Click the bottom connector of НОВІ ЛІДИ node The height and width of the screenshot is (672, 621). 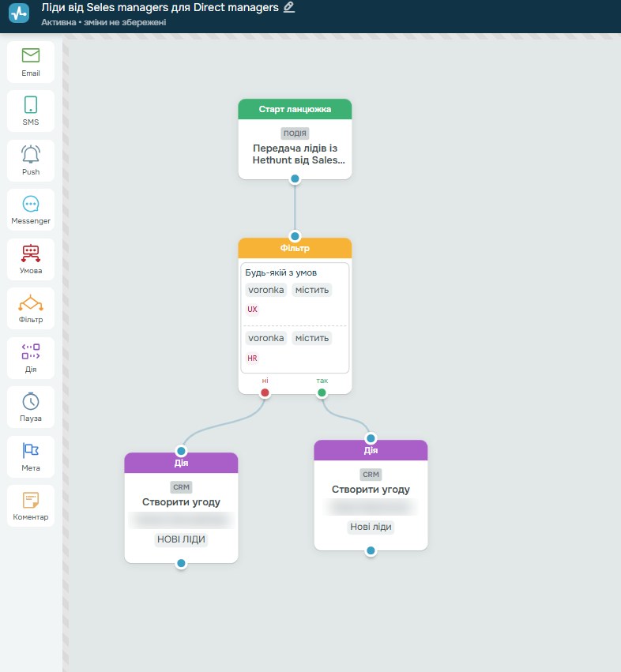point(181,563)
